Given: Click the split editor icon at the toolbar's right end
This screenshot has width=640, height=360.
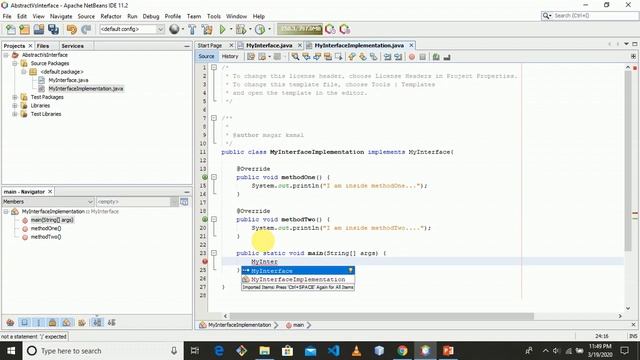Looking at the screenshot, I should 633,56.
